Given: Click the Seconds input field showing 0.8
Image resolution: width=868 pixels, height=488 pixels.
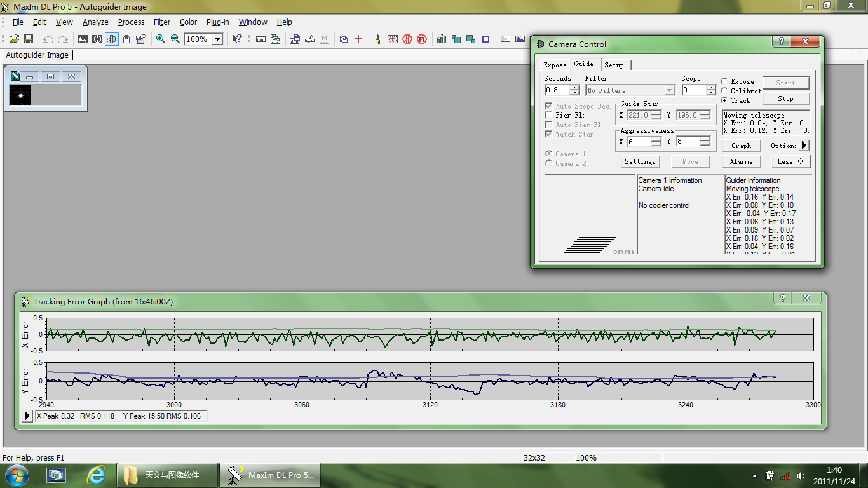Looking at the screenshot, I should point(557,90).
